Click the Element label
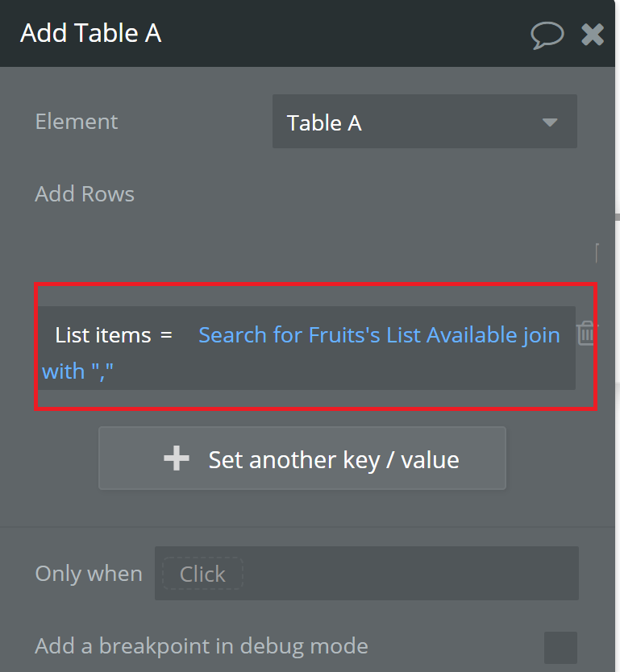Screen dimensions: 620x672 (77, 122)
